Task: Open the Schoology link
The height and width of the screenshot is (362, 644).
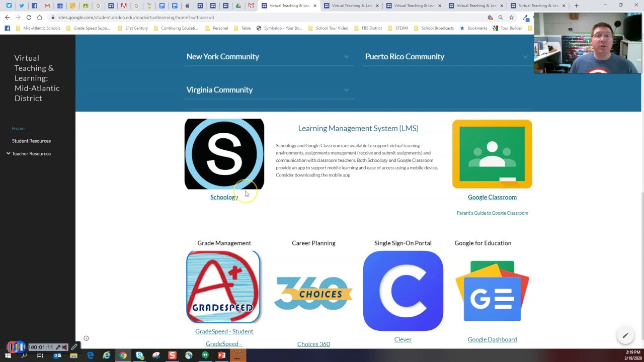Action: (x=224, y=197)
